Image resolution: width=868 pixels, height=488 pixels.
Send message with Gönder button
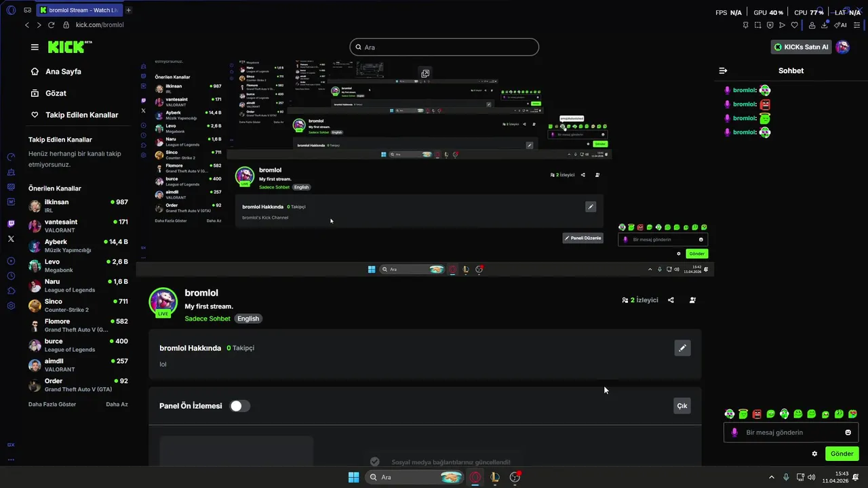tap(842, 453)
